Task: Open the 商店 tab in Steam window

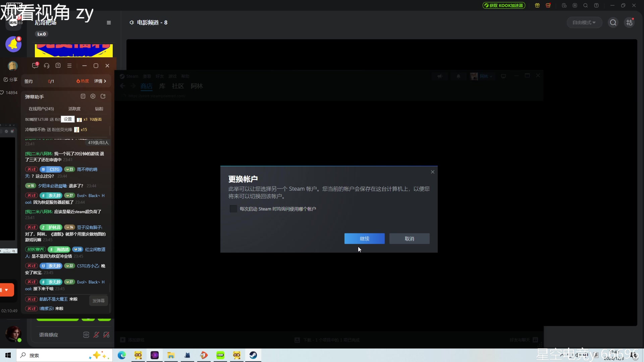Action: 146,86
